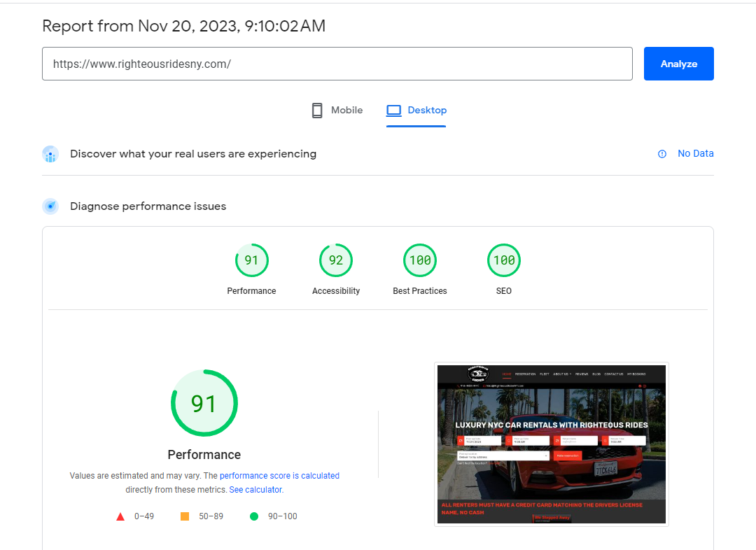Open the See calculator link
This screenshot has height=550, width=756.
coord(255,490)
